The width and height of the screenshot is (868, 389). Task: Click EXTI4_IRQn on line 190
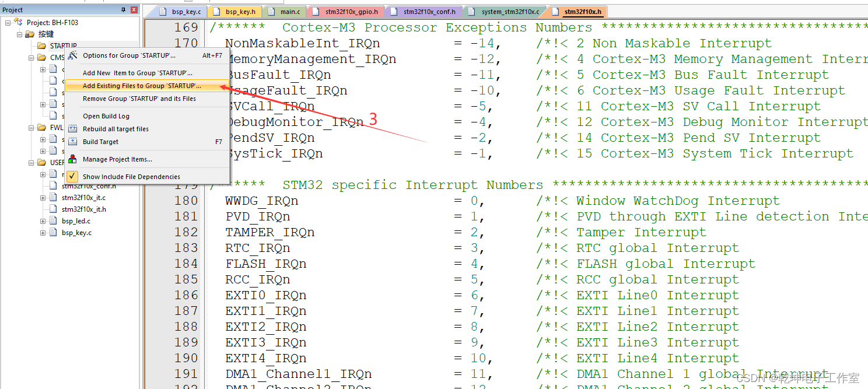tap(266, 358)
